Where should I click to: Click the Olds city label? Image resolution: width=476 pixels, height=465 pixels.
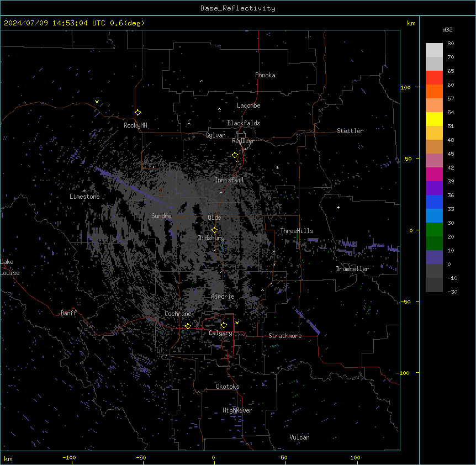click(x=214, y=218)
